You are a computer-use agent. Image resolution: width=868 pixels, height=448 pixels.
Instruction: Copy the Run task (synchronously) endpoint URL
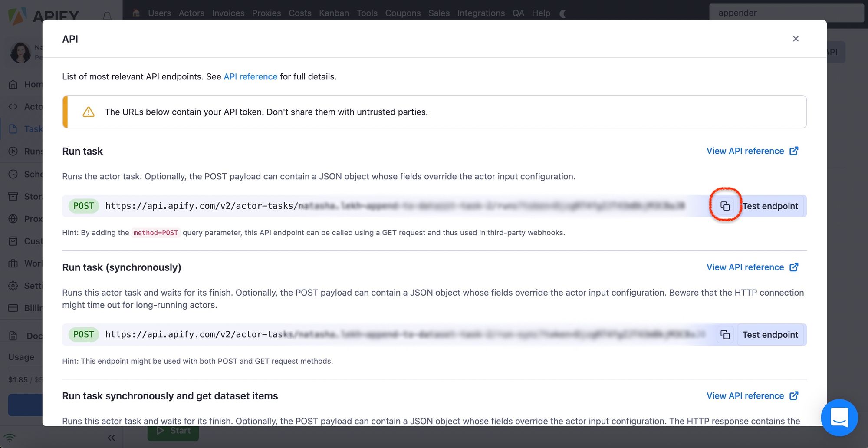(x=725, y=335)
